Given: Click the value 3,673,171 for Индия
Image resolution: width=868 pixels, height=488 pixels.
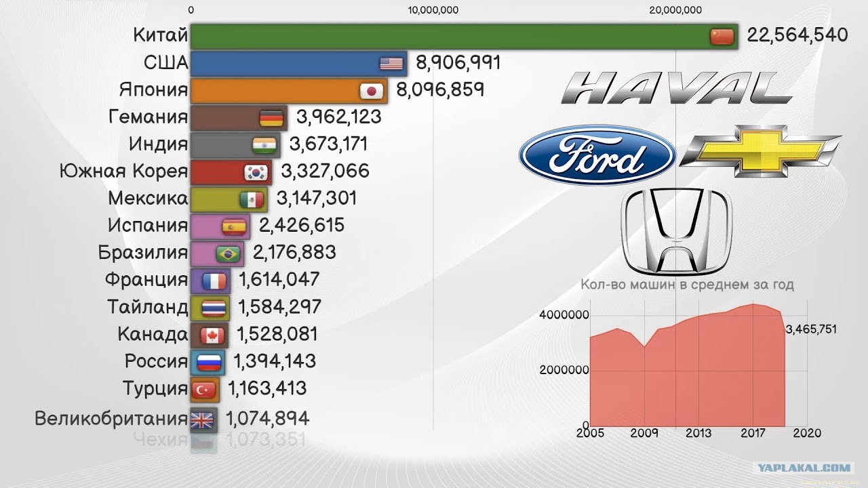Looking at the screenshot, I should coord(328,144).
